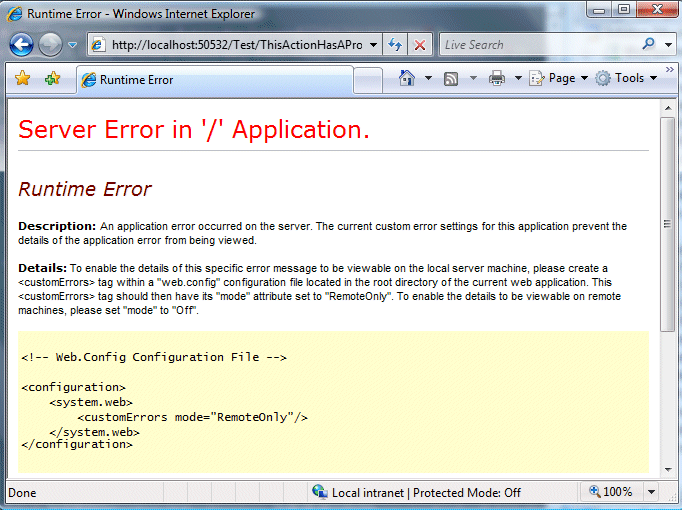Image resolution: width=682 pixels, height=510 pixels.
Task: Click the Description: bold label
Action: click(x=57, y=226)
